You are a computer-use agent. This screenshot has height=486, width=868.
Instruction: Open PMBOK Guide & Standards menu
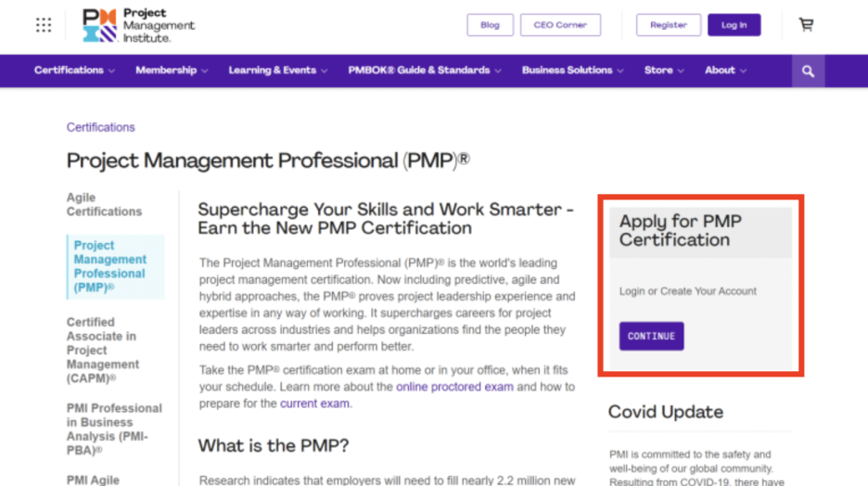(x=419, y=70)
